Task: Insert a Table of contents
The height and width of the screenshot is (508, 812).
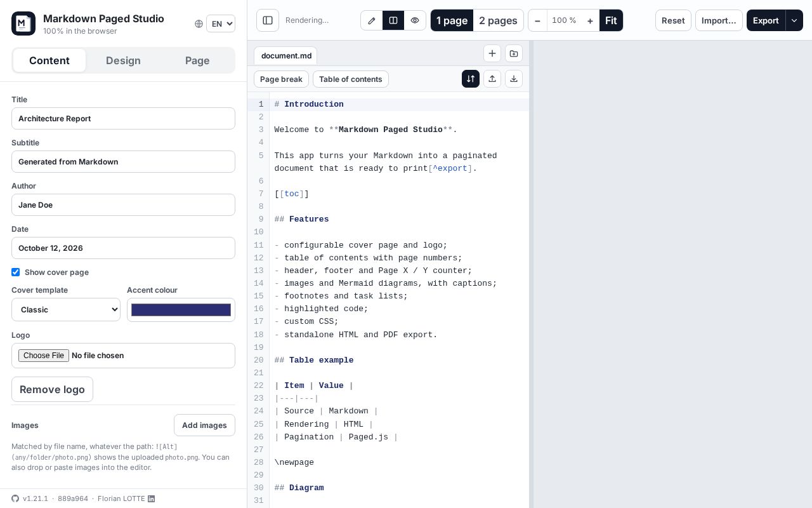Action: pos(351,79)
